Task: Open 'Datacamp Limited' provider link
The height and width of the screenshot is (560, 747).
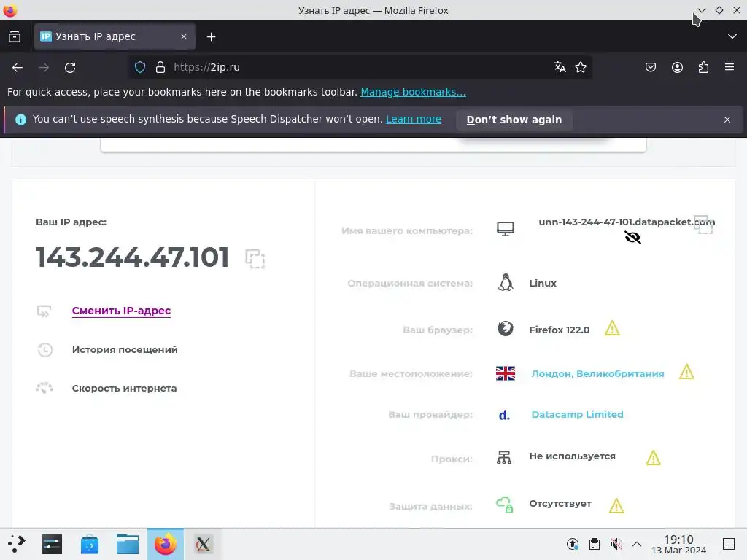Action: click(577, 414)
